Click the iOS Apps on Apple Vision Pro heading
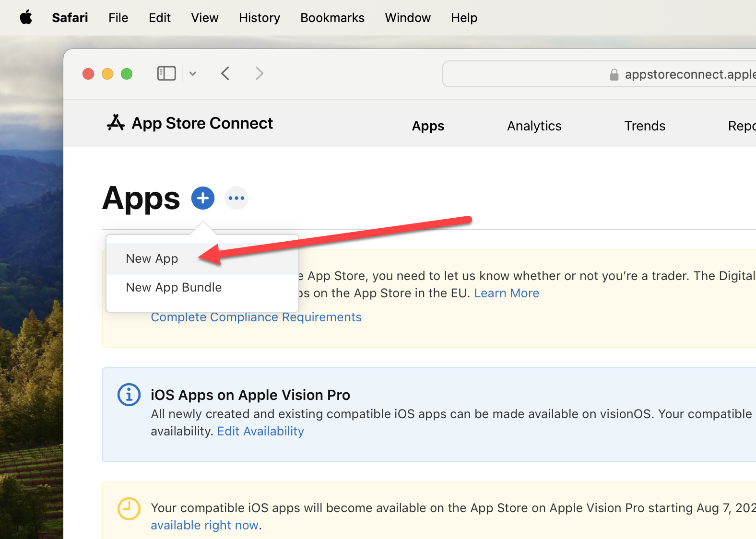Image resolution: width=756 pixels, height=539 pixels. pos(250,395)
